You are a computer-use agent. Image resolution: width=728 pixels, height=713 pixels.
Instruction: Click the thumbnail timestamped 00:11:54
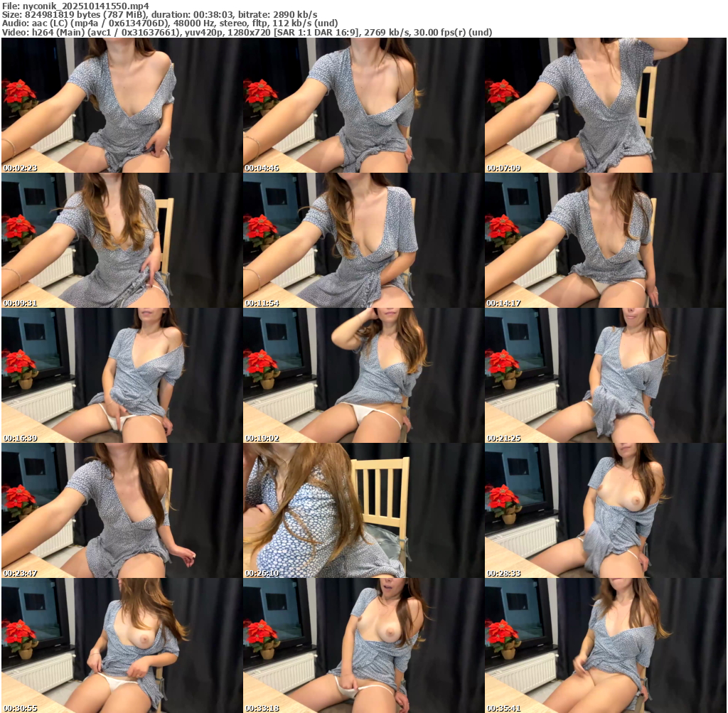point(363,240)
